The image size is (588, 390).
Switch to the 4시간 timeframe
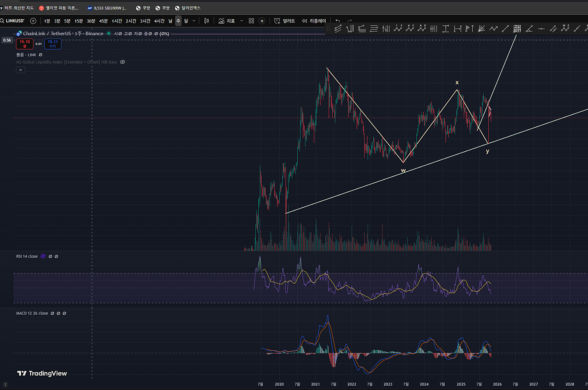tap(159, 21)
